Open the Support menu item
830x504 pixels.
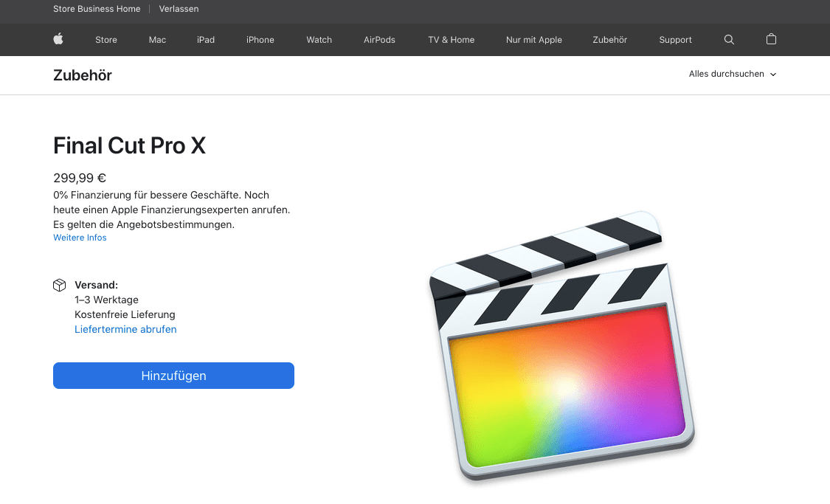click(x=675, y=40)
